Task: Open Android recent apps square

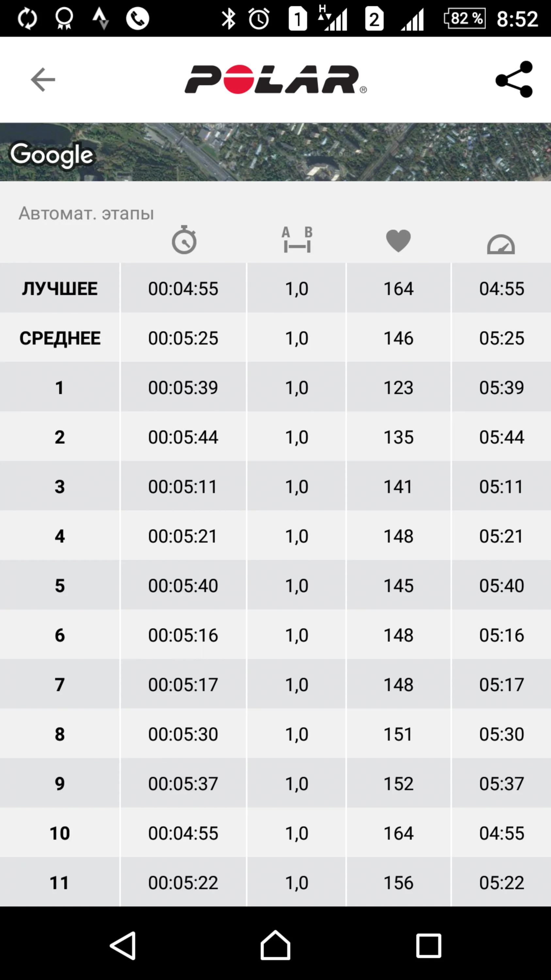Action: (x=428, y=945)
